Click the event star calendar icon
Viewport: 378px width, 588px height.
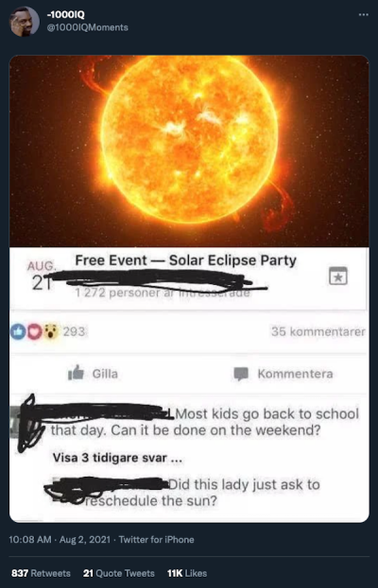pos(337,276)
